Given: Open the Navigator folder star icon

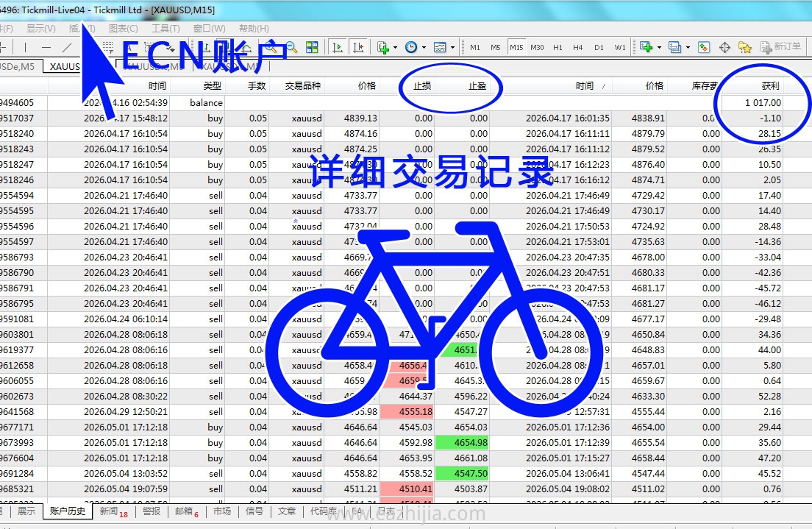Looking at the screenshot, I should coord(745,47).
